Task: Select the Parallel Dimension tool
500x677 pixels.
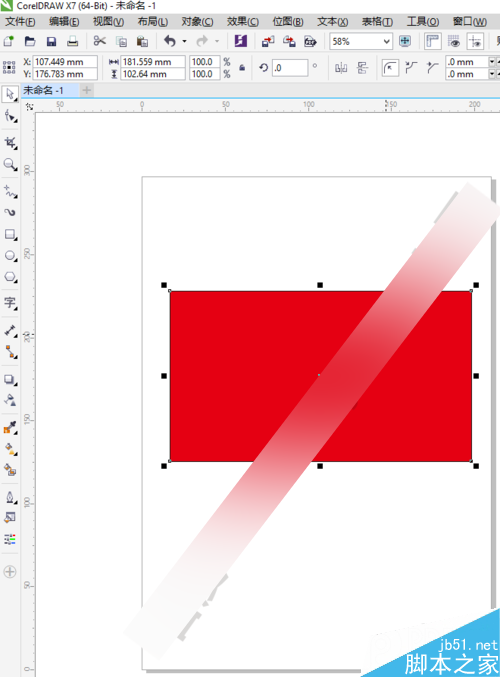Action: (x=10, y=331)
